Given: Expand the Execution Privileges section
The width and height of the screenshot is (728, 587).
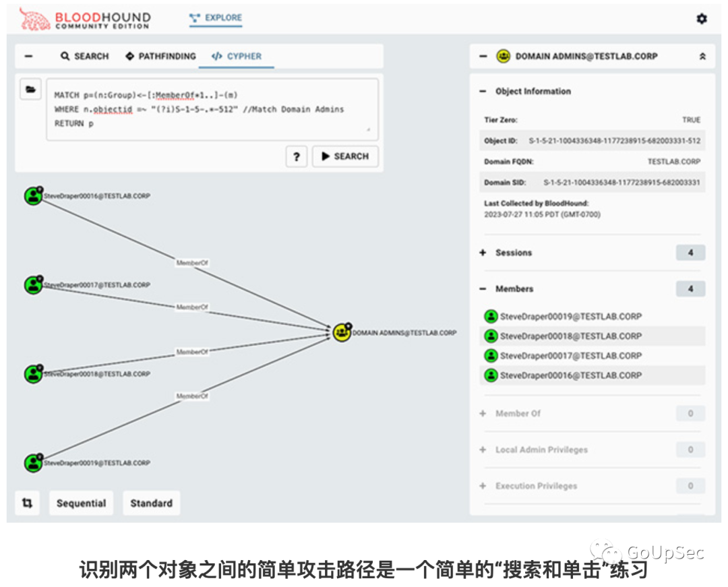Looking at the screenshot, I should pos(483,486).
